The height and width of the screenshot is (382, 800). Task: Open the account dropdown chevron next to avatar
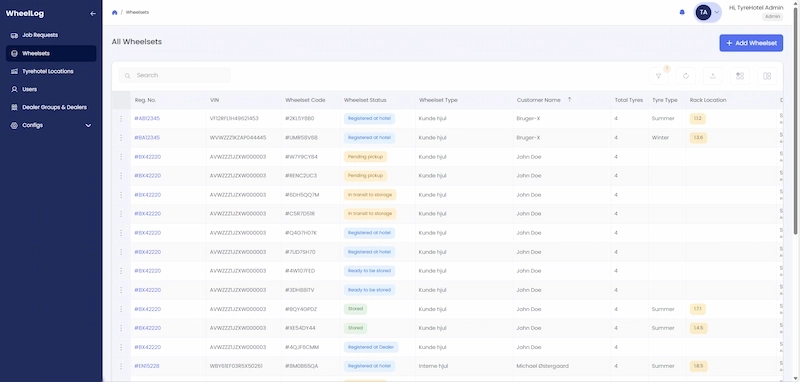[x=716, y=12]
